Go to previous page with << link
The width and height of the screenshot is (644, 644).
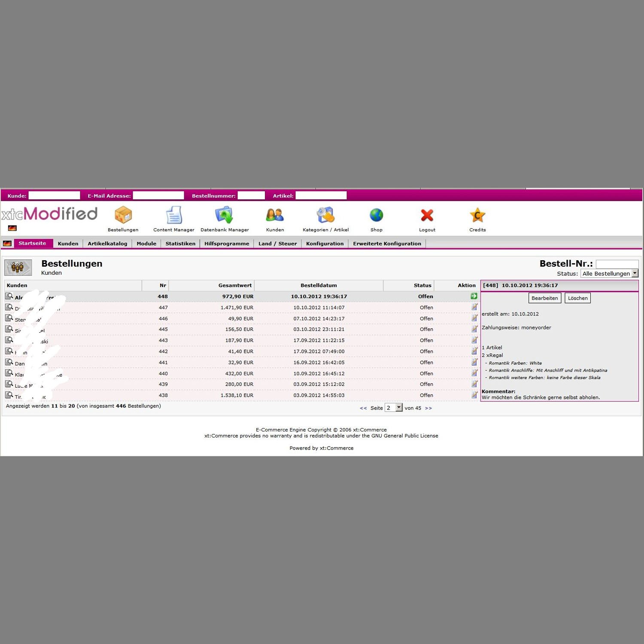pos(363,408)
